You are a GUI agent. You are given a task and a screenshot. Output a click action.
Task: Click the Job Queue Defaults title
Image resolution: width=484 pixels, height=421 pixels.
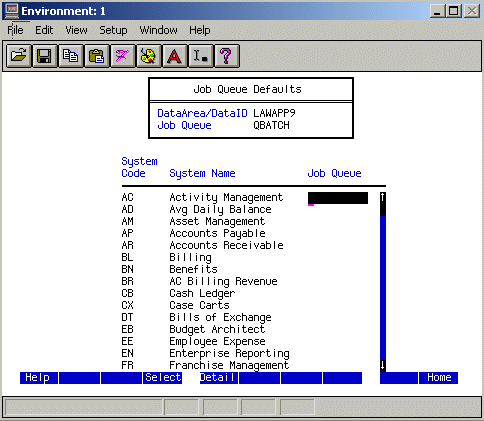(x=247, y=89)
